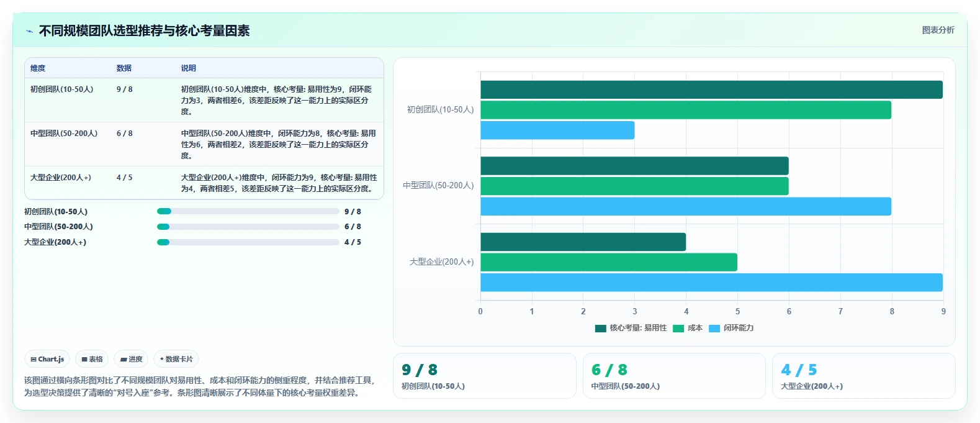The width and height of the screenshot is (980, 423).
Task: Click the title icon beside 不同规模团队选型推荐与核心考量因素
Action: (29, 31)
